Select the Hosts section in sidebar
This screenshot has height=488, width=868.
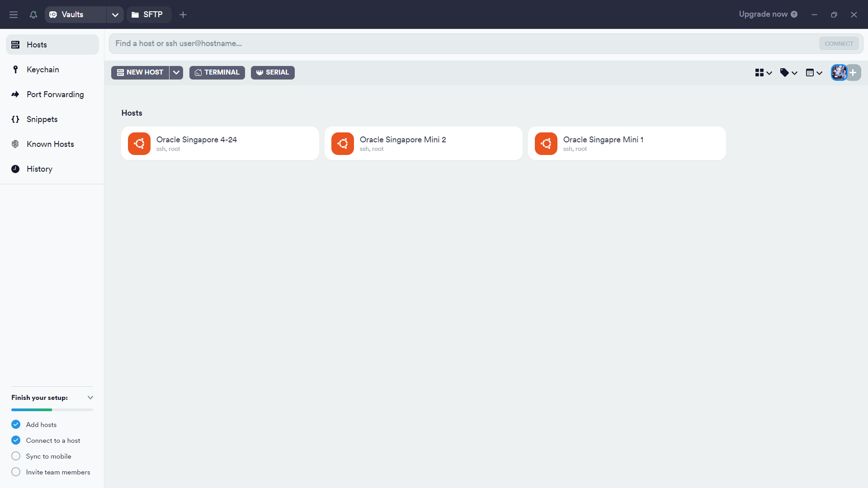click(37, 44)
